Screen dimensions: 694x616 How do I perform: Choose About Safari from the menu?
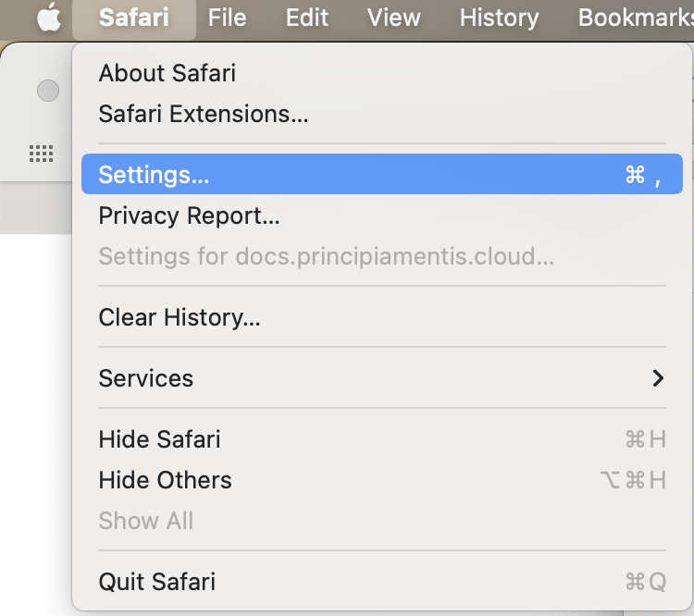click(x=167, y=72)
